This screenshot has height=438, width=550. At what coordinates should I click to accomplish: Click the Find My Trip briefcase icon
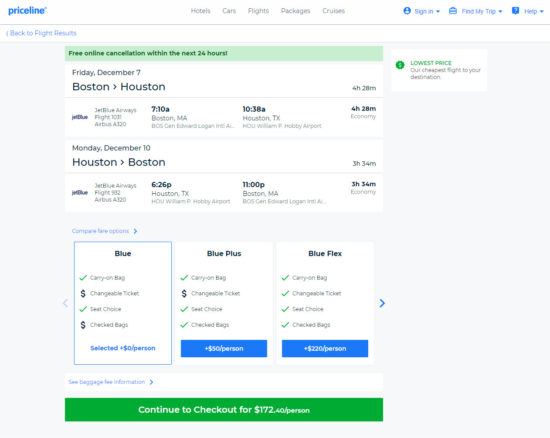click(x=453, y=11)
